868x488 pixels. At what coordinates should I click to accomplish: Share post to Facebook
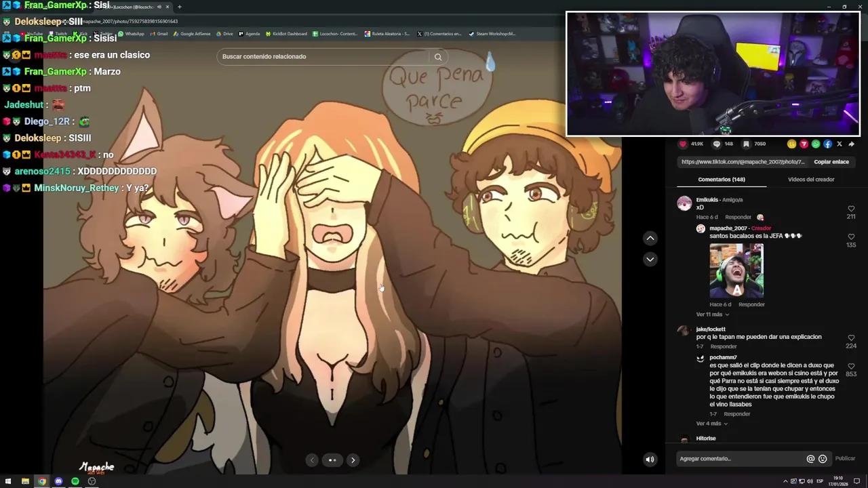(827, 144)
